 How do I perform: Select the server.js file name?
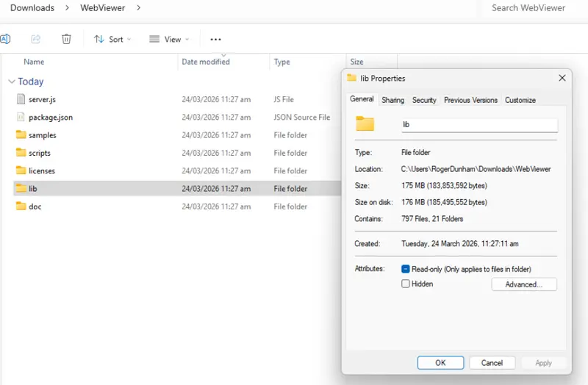coord(42,99)
